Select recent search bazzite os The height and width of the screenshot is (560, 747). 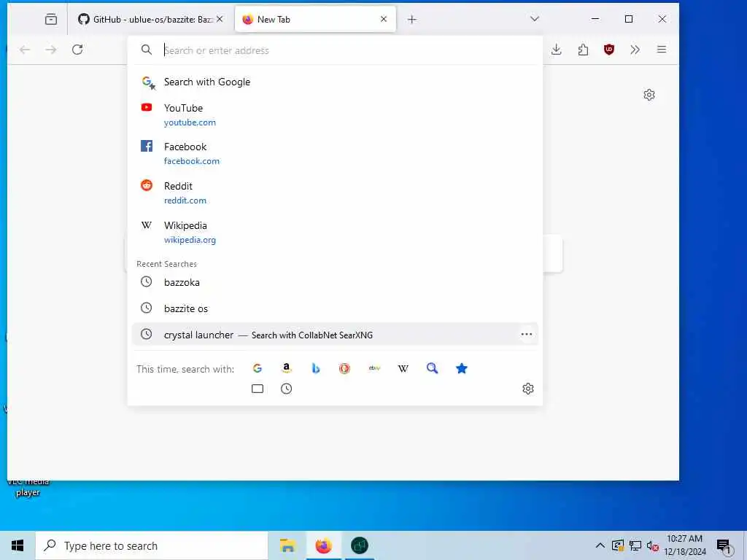335,308
